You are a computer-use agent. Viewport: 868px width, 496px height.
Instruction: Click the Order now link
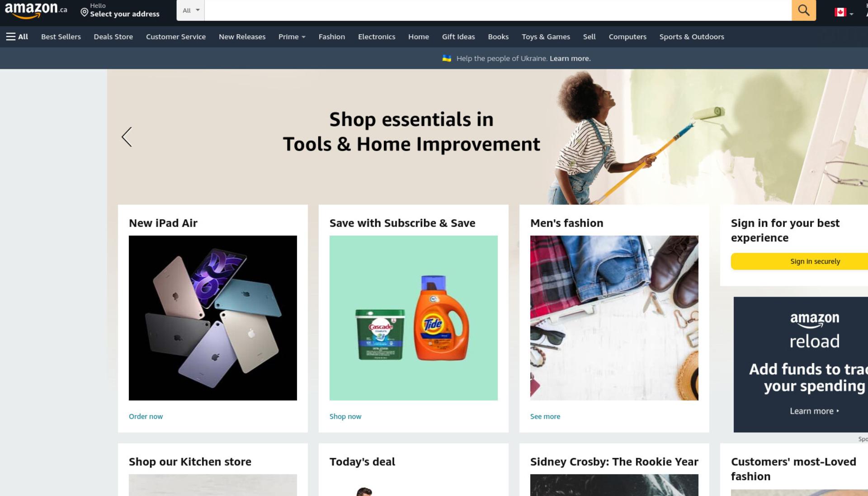[146, 416]
